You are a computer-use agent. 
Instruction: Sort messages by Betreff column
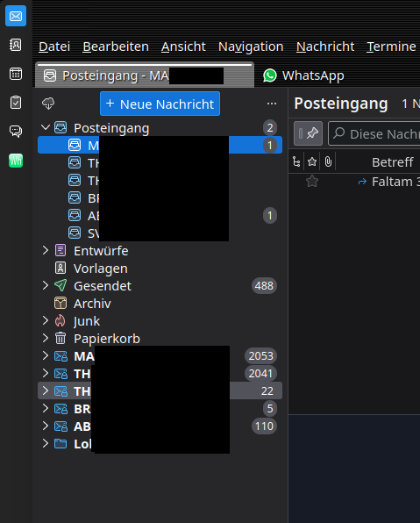tap(393, 162)
